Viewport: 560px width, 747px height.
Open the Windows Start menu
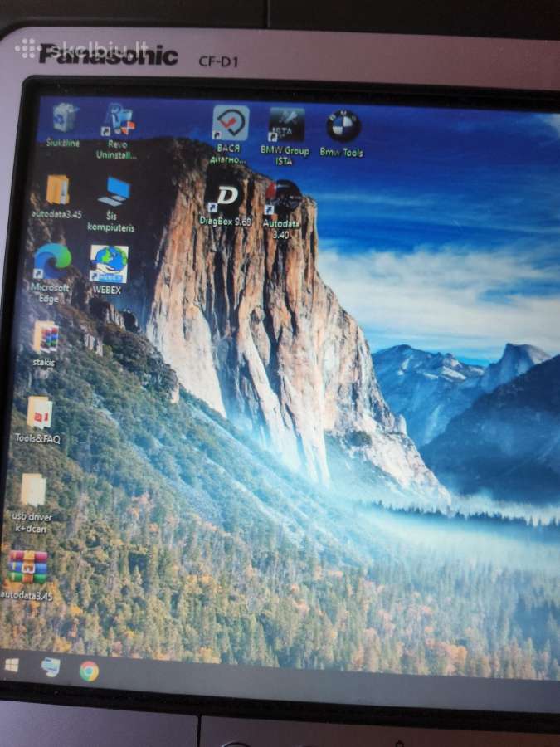click(12, 665)
